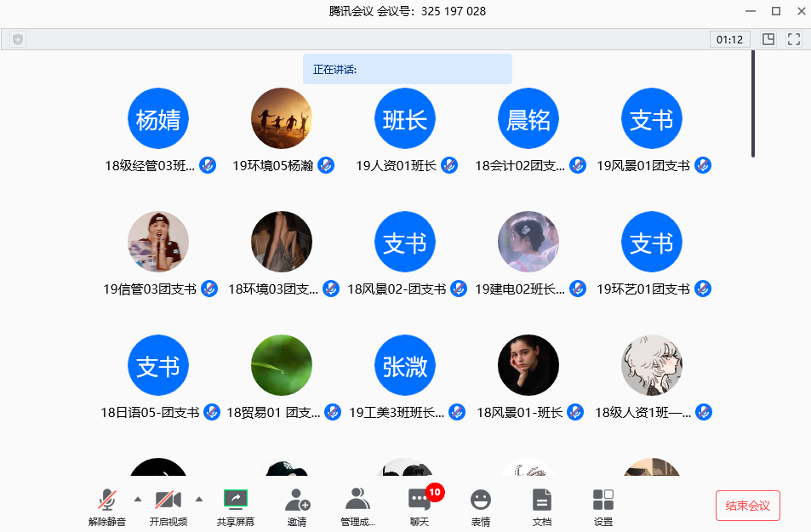This screenshot has width=811, height=532.
Task: Open the 聊天 chat with 10 unread
Action: click(x=420, y=506)
